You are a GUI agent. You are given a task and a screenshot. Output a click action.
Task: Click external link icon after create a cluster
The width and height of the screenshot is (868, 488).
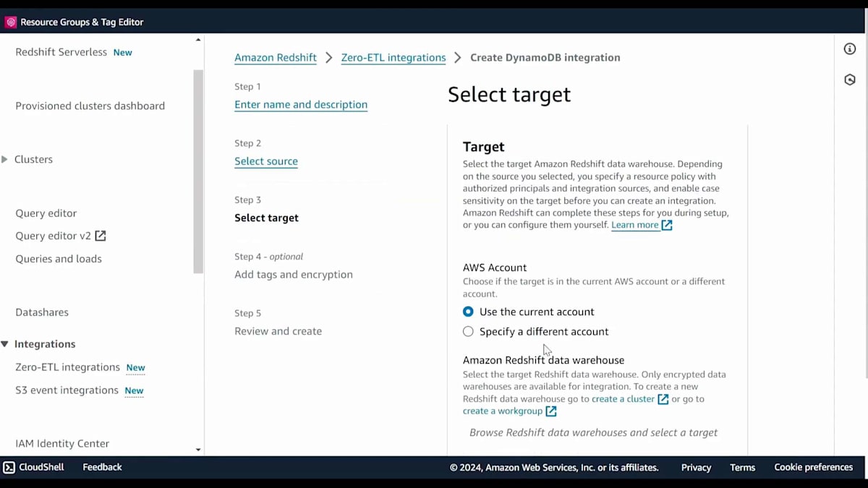[x=663, y=399]
